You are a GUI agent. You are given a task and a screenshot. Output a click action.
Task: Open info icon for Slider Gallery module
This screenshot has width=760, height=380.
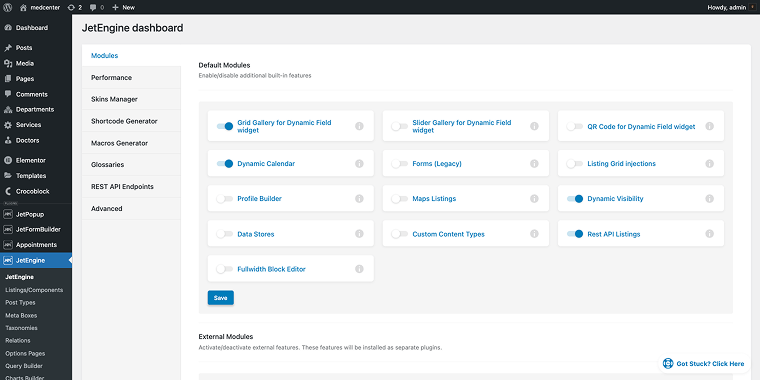pos(534,126)
